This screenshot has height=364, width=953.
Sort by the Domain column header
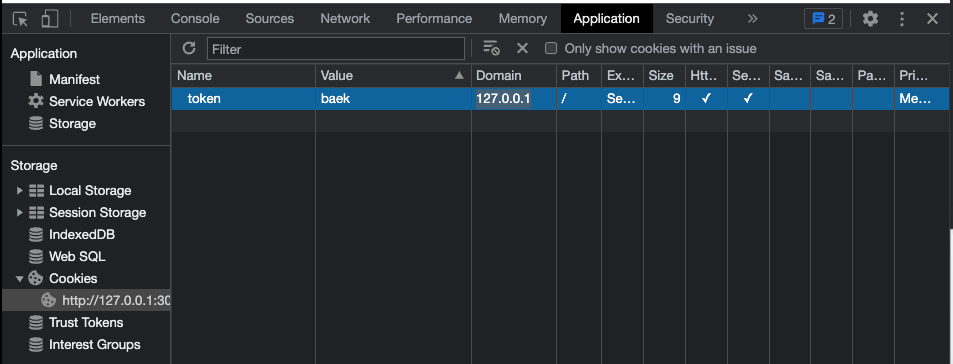(x=514, y=76)
